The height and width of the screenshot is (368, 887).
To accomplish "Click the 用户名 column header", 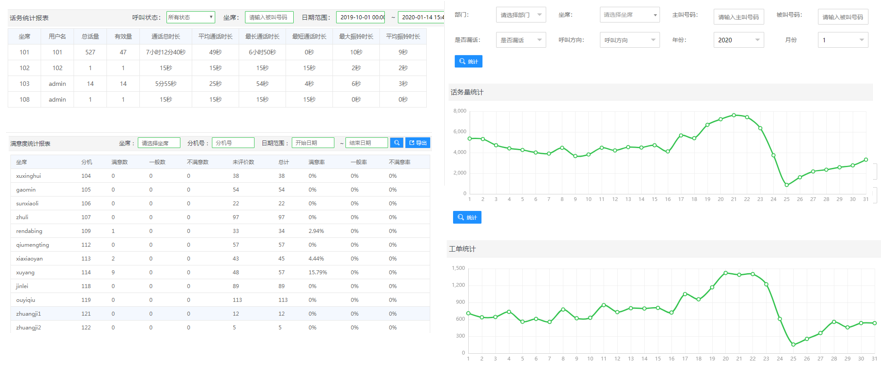I will [x=57, y=37].
